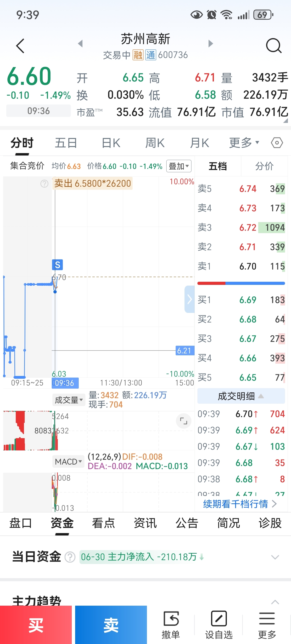Tap the 通 connect badge
Viewport: 291px width, 644px height.
tap(151, 55)
